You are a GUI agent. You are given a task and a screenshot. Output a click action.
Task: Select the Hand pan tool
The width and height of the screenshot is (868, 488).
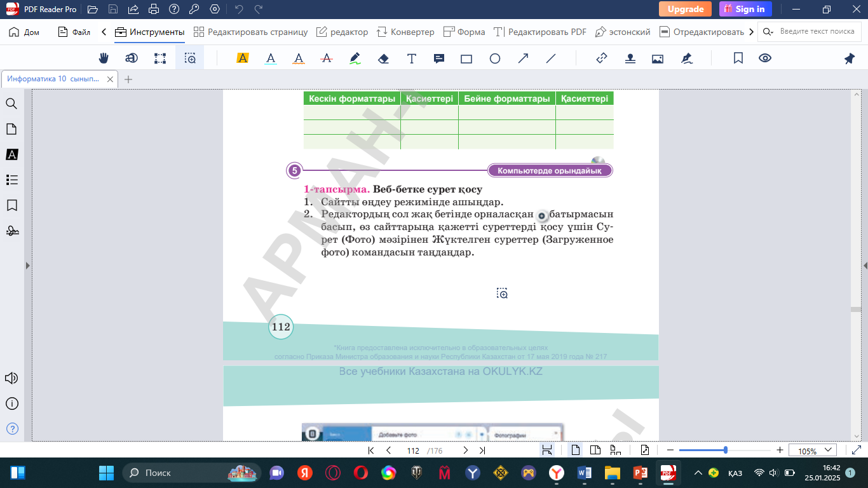(x=104, y=58)
